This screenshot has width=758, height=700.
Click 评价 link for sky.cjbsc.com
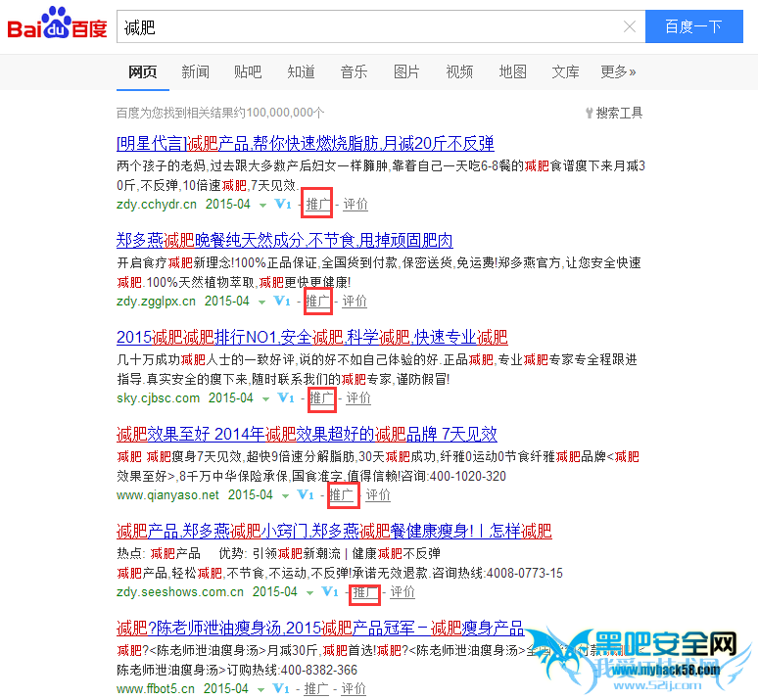358,397
